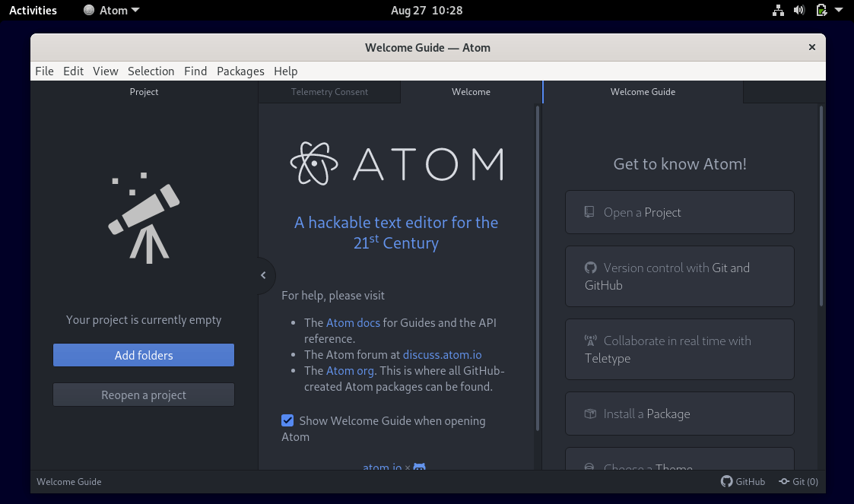
Task: Click the telescope icon in Project panel
Action: tap(144, 218)
